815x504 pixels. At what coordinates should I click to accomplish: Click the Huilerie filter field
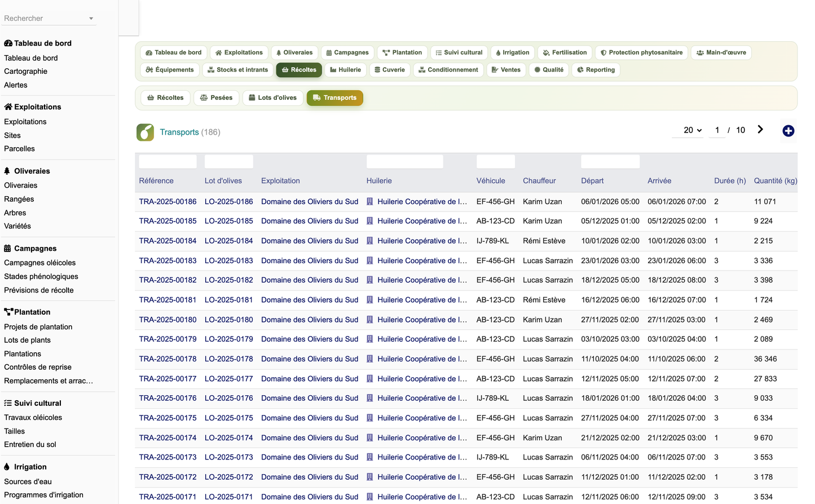[x=404, y=162]
